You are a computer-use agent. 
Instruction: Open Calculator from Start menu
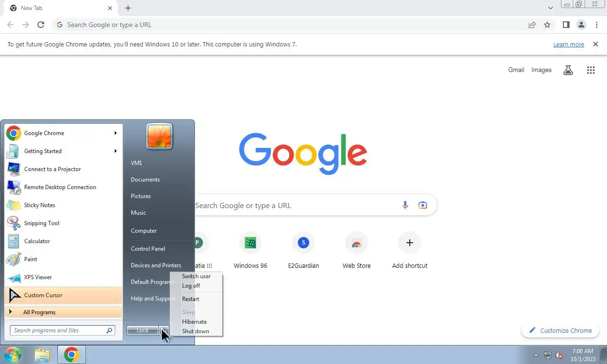(x=64, y=241)
